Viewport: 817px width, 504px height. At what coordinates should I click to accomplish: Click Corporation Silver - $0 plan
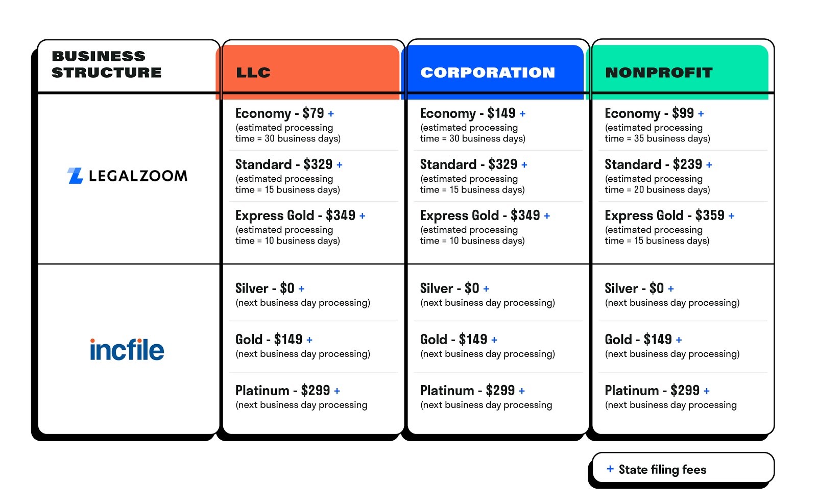[x=449, y=289]
